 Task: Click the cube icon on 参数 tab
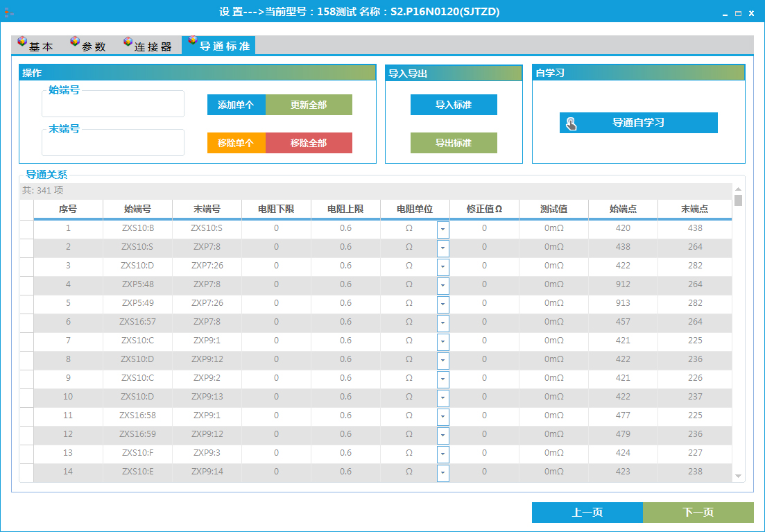tap(75, 42)
